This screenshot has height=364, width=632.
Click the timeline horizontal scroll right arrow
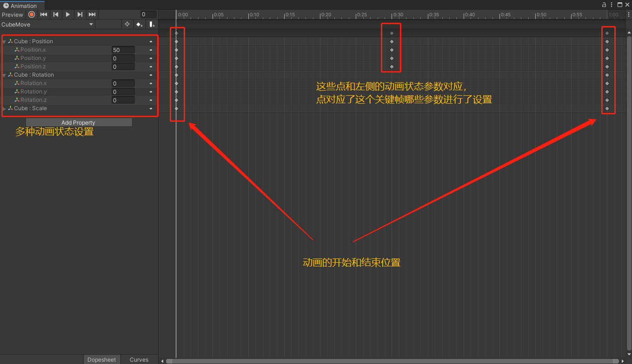pyautogui.click(x=623, y=361)
